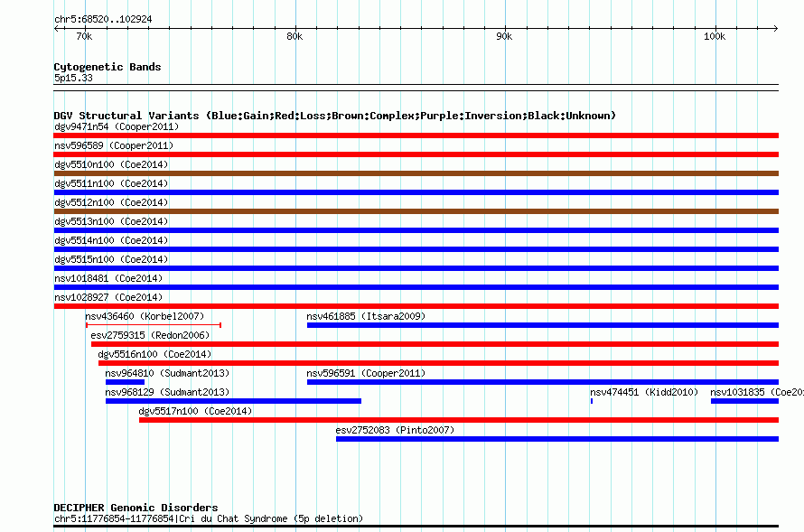The image size is (804, 532).
Task: Click the esv2752083 (Pinto2007) blue bar
Action: pos(557,439)
